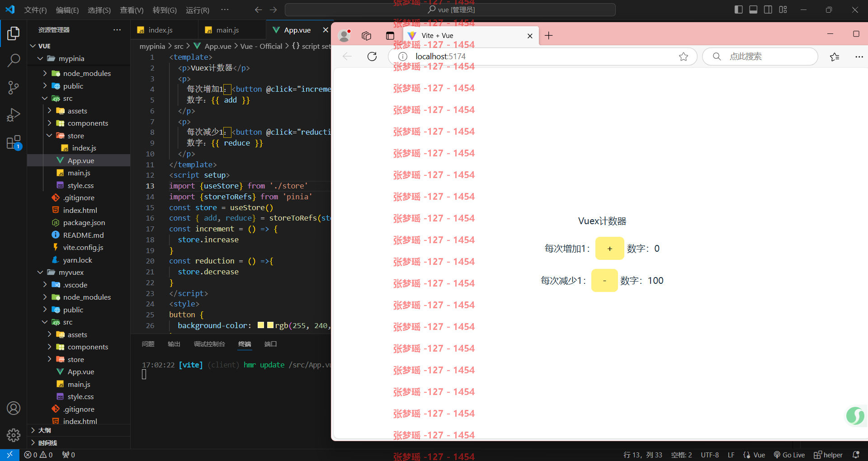Screen dimensions: 868x461
Task: Toggle the primary sidebar layout icon
Action: (x=739, y=9)
